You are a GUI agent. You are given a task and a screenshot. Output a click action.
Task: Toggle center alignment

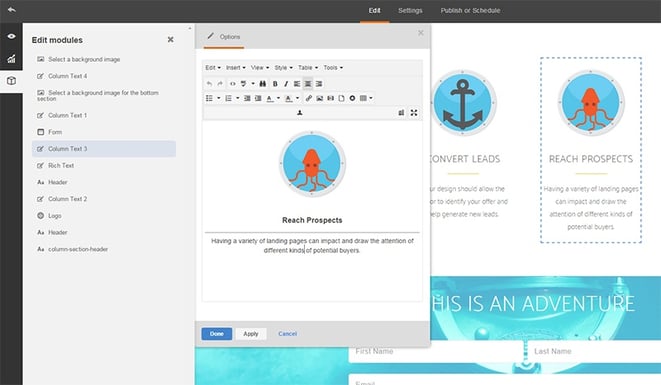point(308,84)
